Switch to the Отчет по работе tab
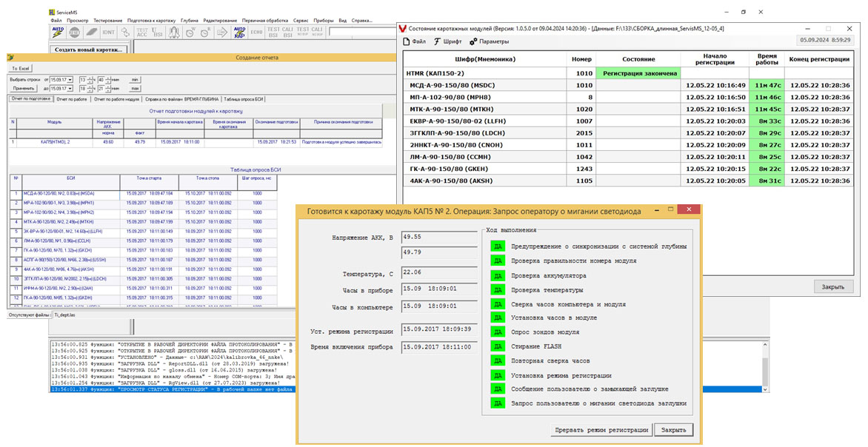This screenshot has height=447, width=868. click(x=72, y=98)
